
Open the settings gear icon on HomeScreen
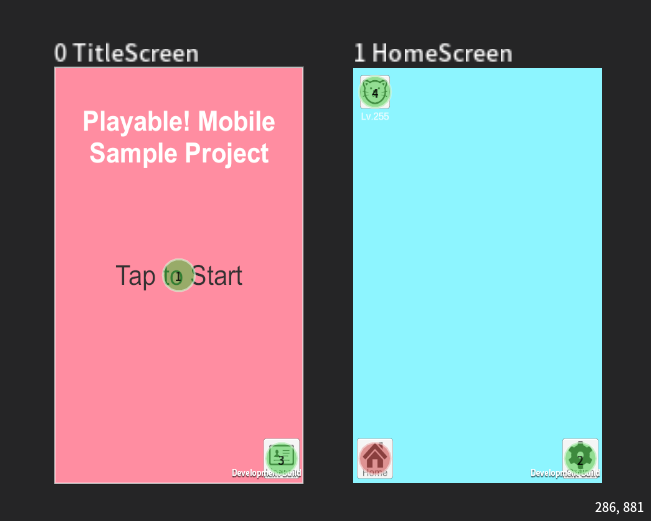[580, 458]
